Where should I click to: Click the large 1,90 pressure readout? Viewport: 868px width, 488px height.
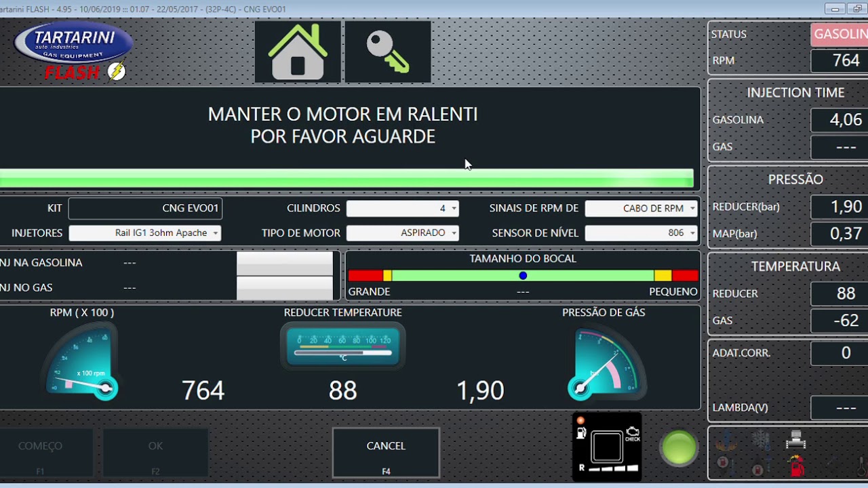click(480, 390)
